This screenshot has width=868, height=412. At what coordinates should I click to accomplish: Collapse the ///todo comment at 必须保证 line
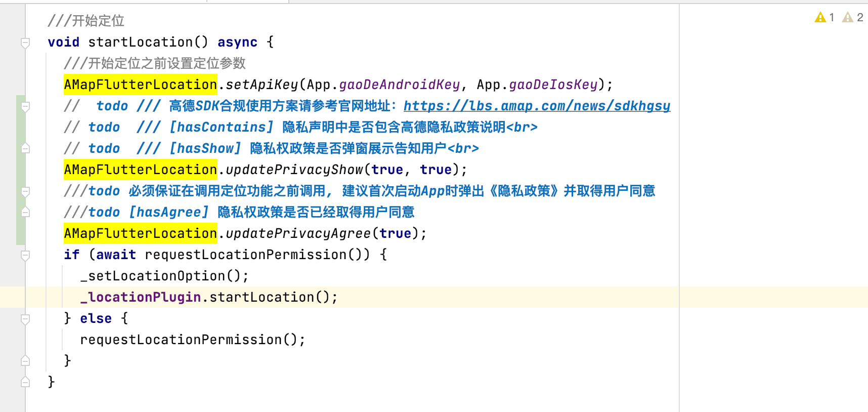click(x=25, y=191)
